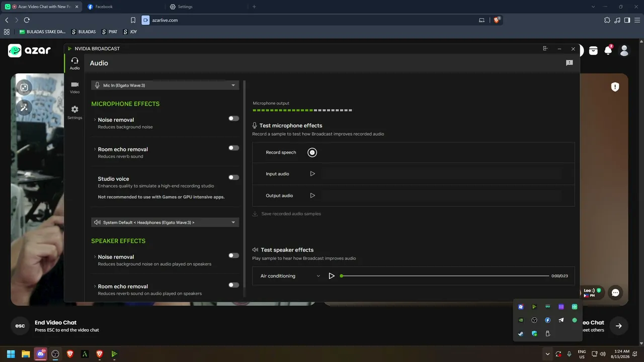Viewport: 644px width, 362px height.
Task: Play the Output audio sample
Action: 312,196
